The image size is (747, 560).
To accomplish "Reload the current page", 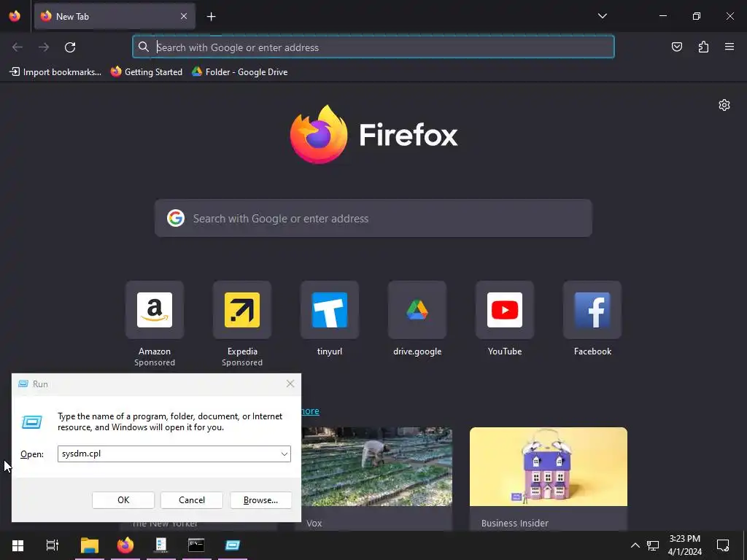I will (x=70, y=47).
